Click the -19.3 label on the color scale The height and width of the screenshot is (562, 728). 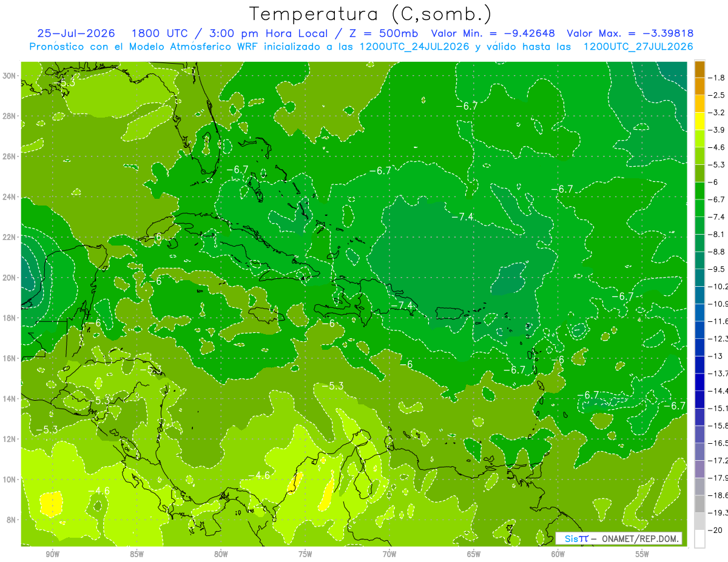tap(719, 513)
